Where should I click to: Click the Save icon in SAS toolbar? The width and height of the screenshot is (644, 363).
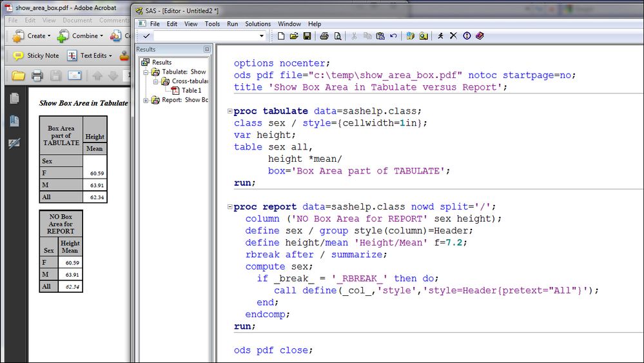point(307,36)
